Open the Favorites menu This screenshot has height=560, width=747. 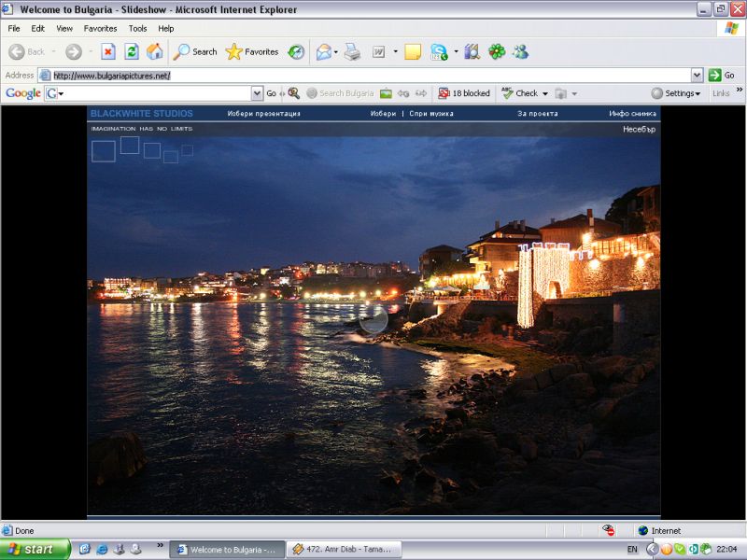(100, 29)
